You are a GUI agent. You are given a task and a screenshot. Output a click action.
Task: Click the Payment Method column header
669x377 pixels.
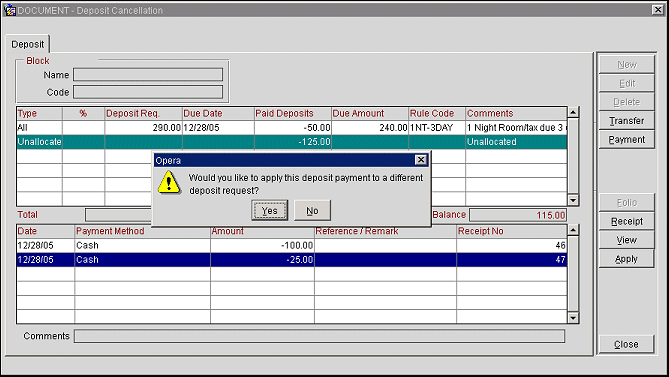[x=143, y=231]
